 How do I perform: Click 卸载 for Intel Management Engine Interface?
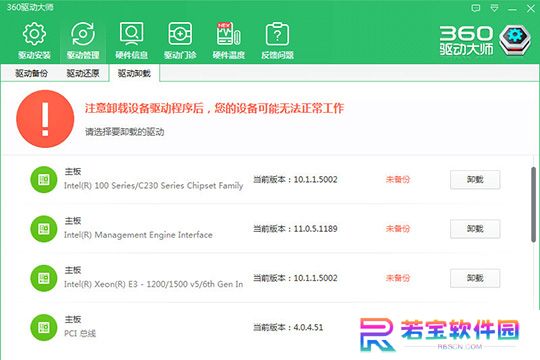(475, 229)
